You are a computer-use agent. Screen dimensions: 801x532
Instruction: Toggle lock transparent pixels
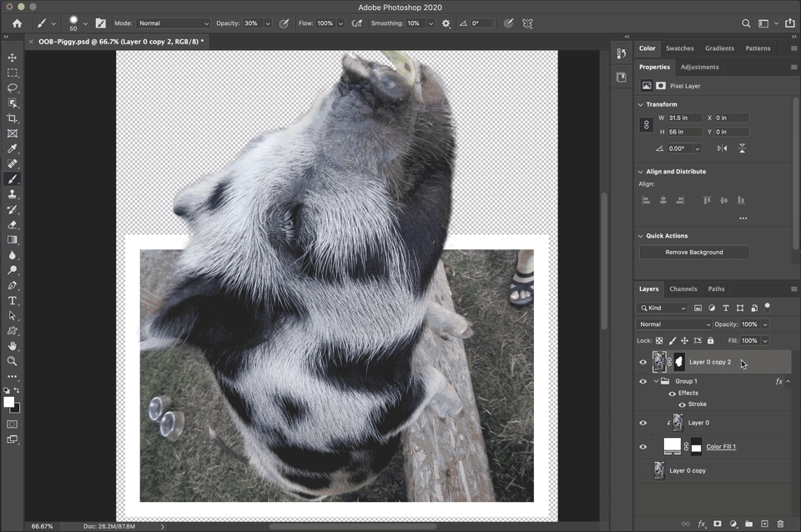pyautogui.click(x=659, y=340)
